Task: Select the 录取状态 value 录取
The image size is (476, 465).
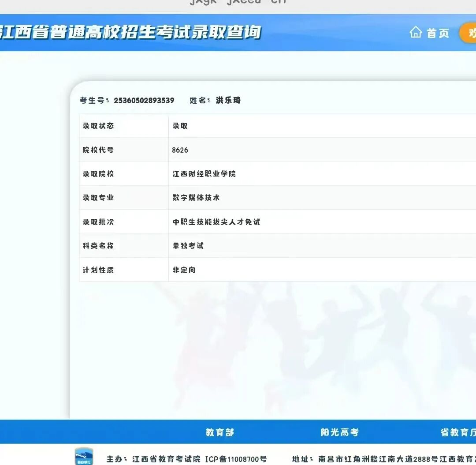Action: [x=180, y=126]
